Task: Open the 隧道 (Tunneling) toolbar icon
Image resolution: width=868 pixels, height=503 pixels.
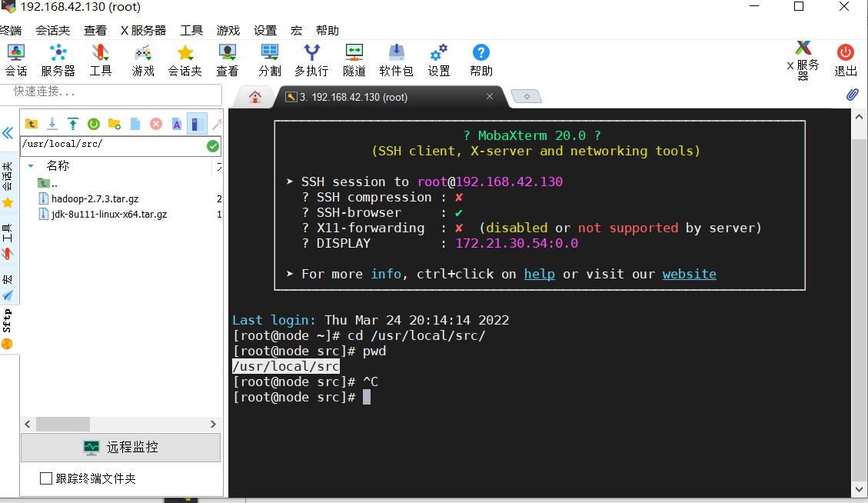Action: 354,60
